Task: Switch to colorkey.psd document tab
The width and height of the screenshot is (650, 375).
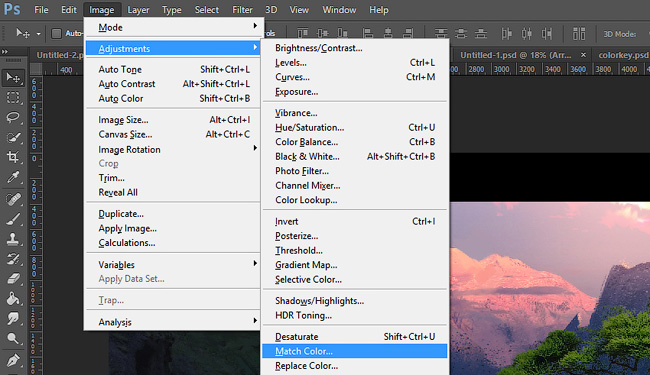Action: pos(623,55)
